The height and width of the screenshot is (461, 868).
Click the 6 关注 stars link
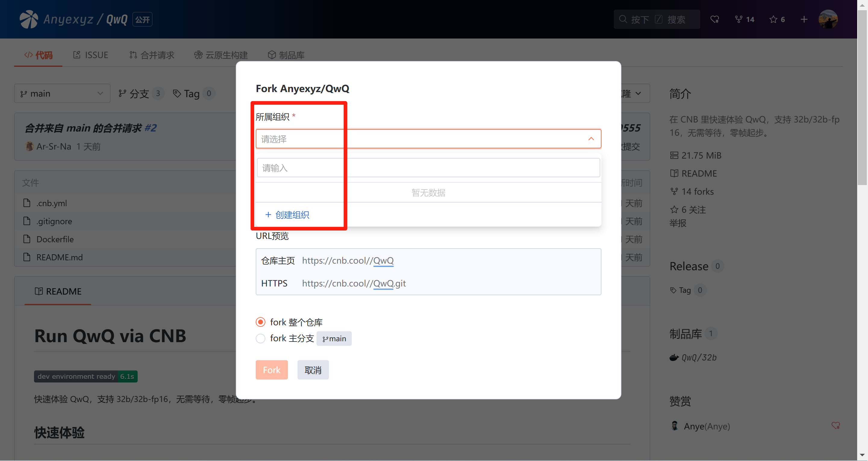(688, 209)
